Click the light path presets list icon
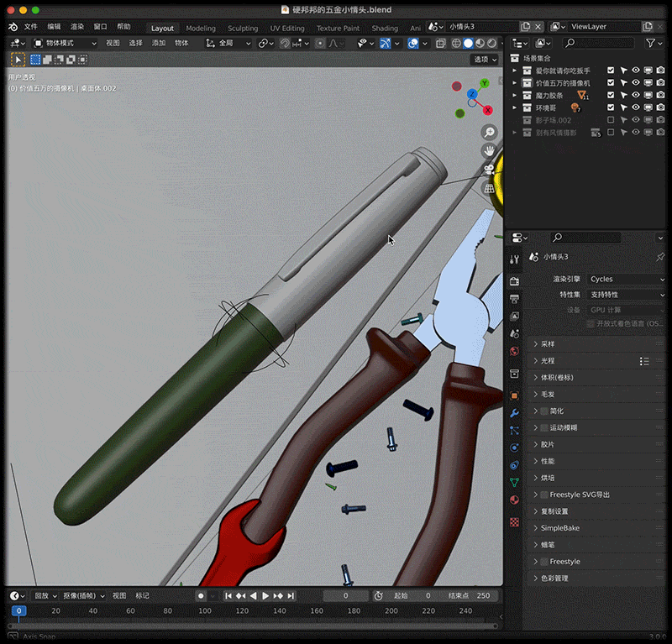Viewport: 672px width, 644px height. tap(644, 361)
